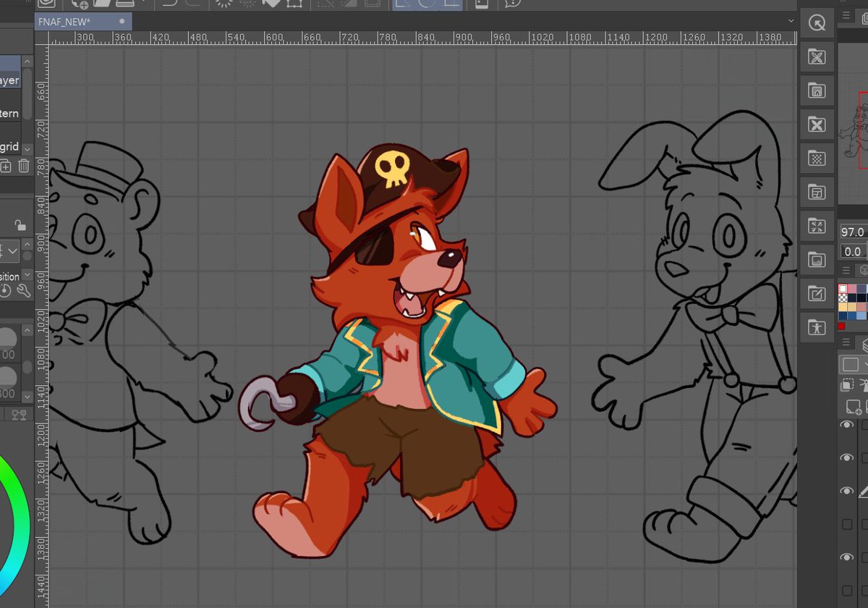Open the burst effect-lines folder icon
868x608 pixels.
tap(817, 226)
